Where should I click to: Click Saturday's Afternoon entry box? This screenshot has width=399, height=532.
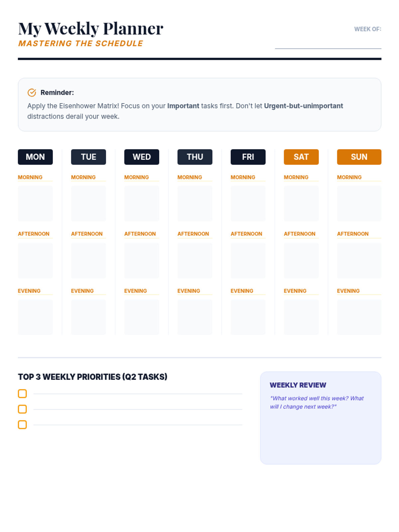click(301, 260)
